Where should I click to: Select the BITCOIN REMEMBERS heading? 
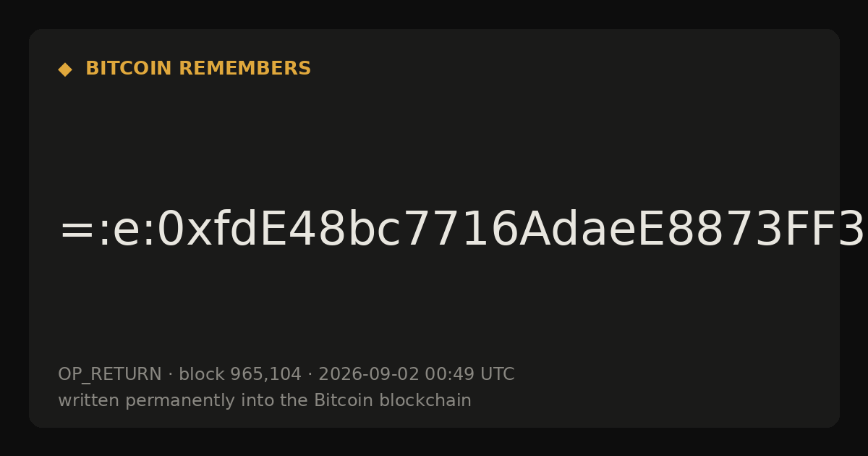198,69
